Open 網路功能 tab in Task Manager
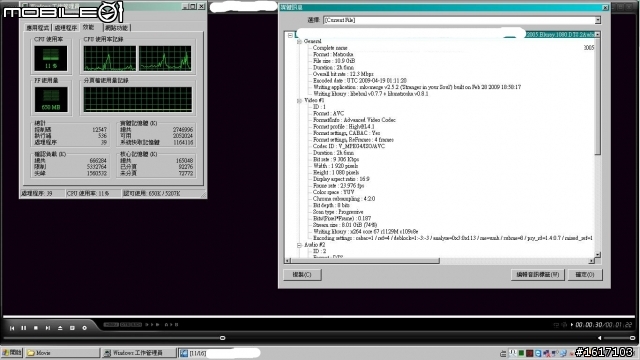Image resolution: width=640 pixels, height=360 pixels. pos(117,28)
